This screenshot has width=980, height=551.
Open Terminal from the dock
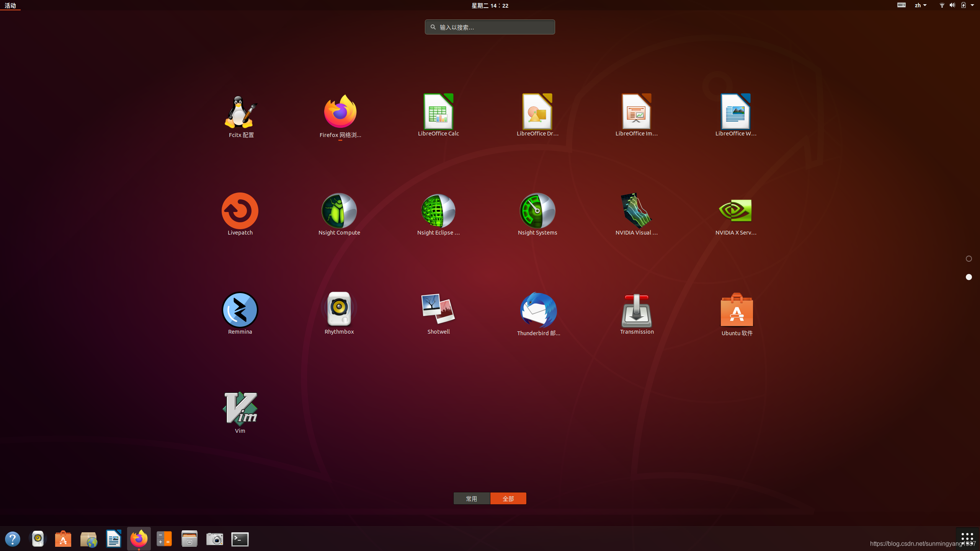(240, 539)
